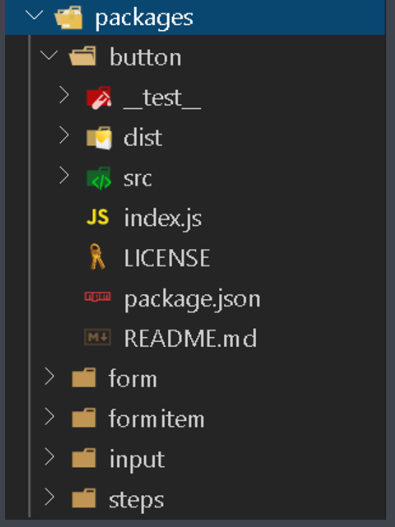
Task: Click the open folder icon beside button
Action: click(82, 56)
